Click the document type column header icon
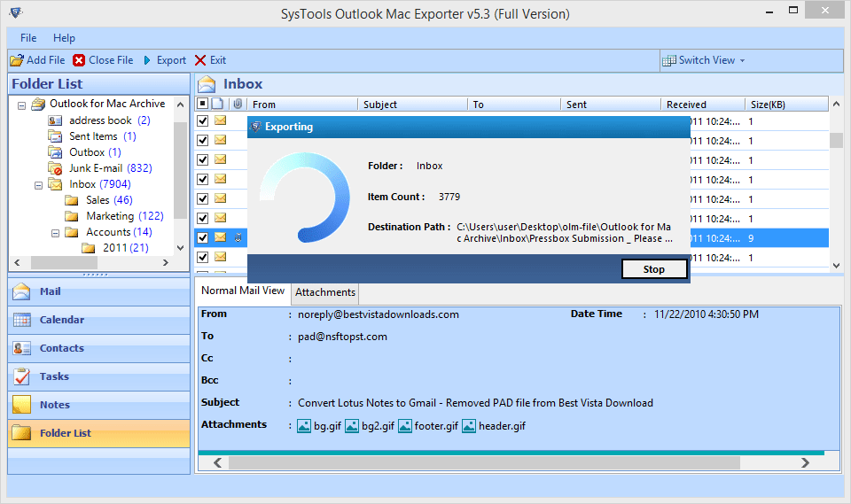This screenshot has height=504, width=851. (x=217, y=104)
